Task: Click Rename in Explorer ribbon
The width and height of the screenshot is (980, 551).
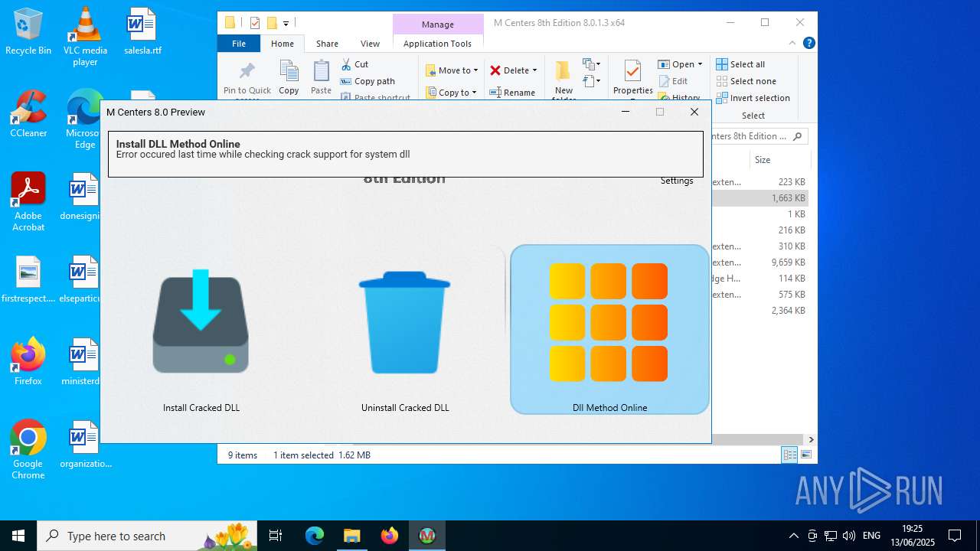Action: [512, 93]
